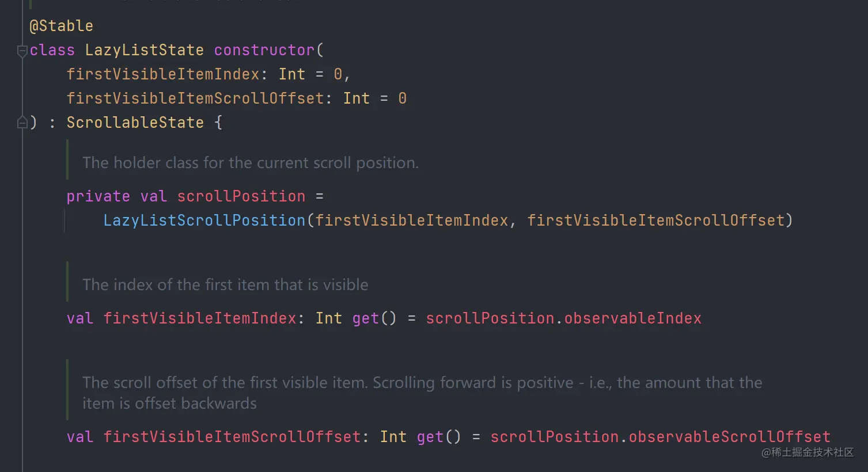868x472 pixels.
Task: Click firstVisibleItemIndex constructor parameter
Action: (163, 74)
